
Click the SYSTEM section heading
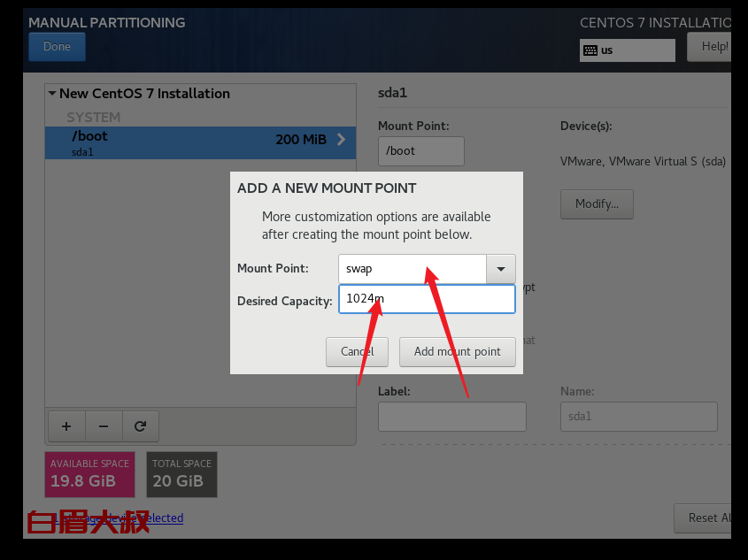click(94, 118)
